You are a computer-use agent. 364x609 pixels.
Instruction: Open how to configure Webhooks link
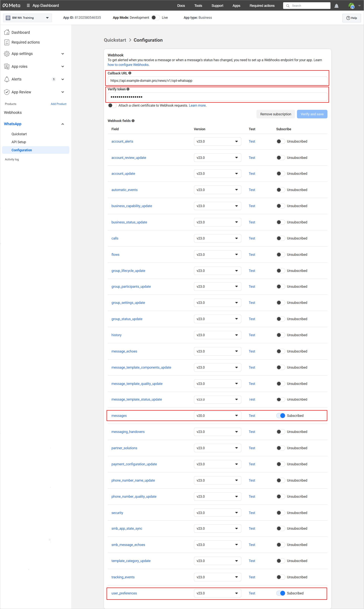[128, 65]
